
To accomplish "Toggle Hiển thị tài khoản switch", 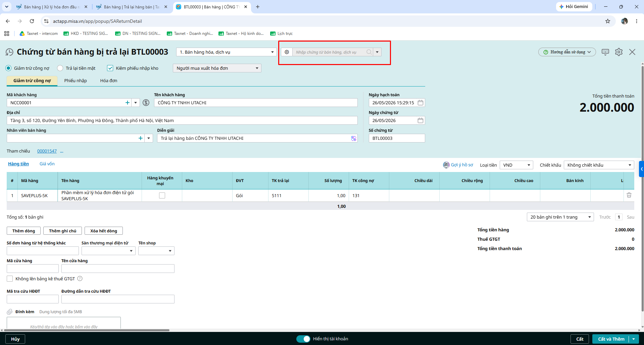I will [x=303, y=339].
